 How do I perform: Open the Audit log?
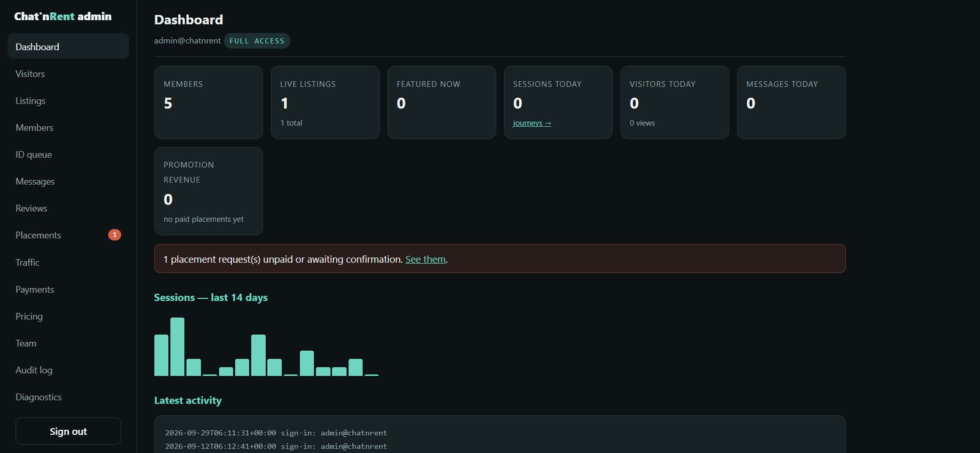point(68,370)
